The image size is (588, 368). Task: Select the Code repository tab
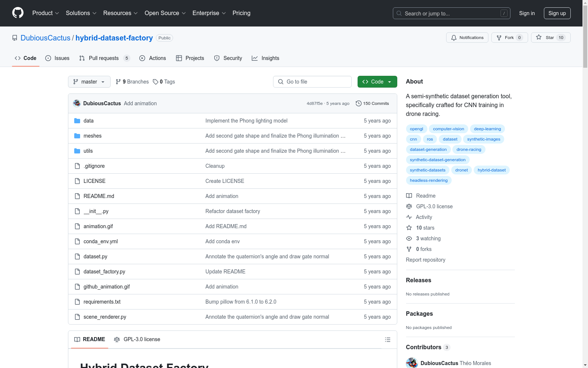pyautogui.click(x=26, y=58)
